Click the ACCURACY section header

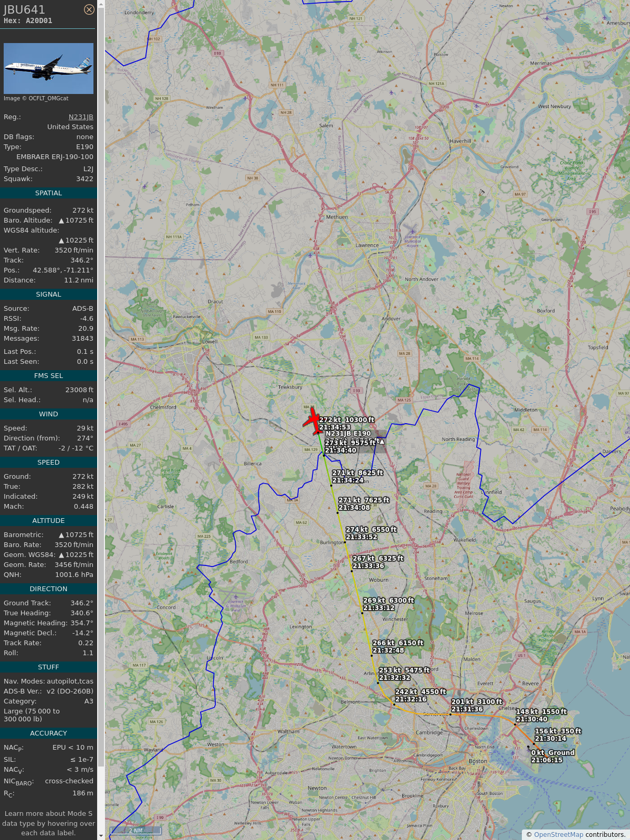(48, 733)
